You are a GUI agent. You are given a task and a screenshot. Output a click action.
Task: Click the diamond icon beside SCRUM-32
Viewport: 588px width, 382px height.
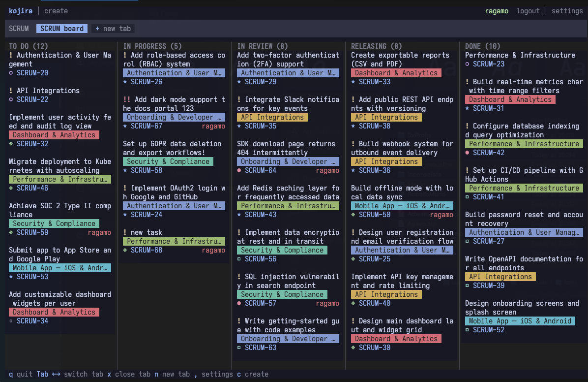pyautogui.click(x=11, y=144)
